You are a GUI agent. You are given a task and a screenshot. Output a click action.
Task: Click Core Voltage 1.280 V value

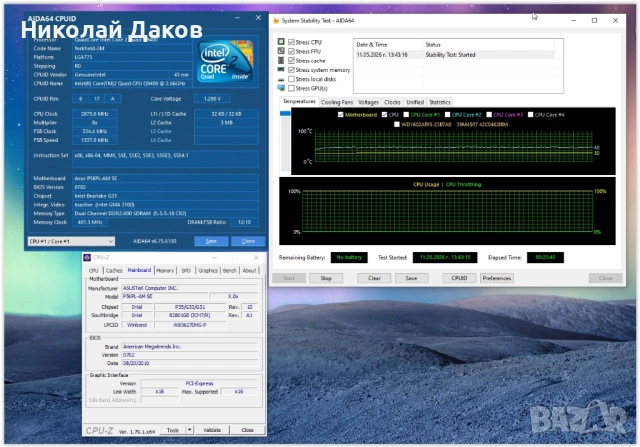pos(212,99)
